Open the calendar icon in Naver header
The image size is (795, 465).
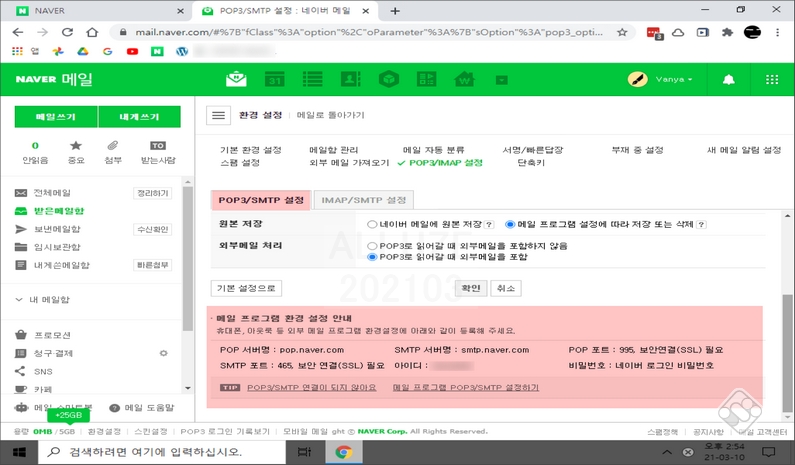[x=274, y=79]
